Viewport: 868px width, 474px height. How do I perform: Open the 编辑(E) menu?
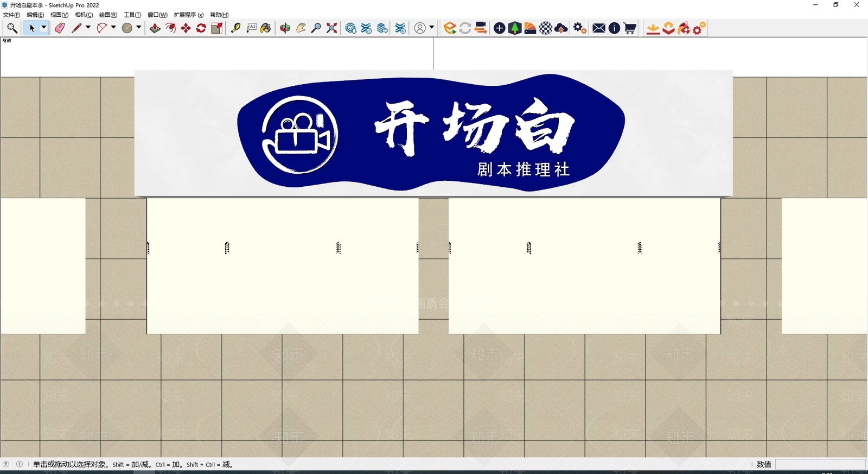(35, 15)
